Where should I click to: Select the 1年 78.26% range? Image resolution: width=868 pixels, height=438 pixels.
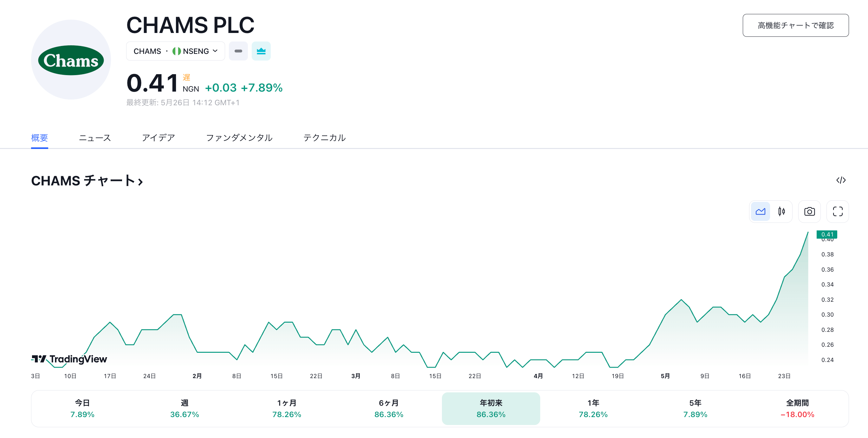(x=593, y=409)
